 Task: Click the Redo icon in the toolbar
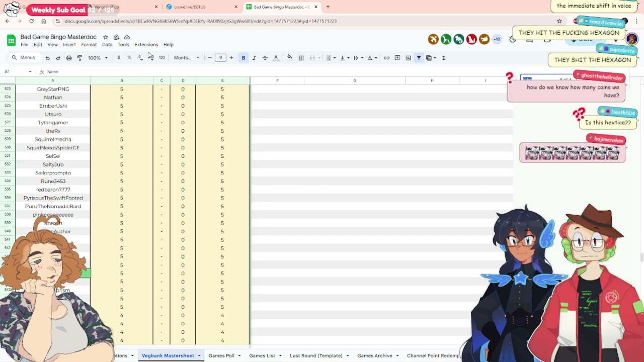(x=58, y=58)
